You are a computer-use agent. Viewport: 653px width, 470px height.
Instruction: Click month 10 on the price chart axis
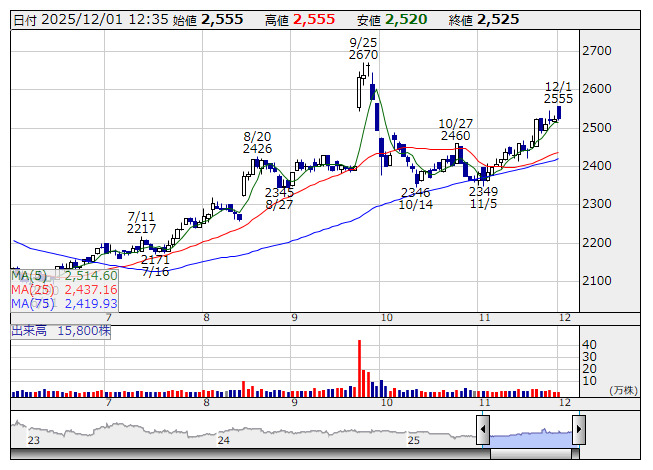387,318
